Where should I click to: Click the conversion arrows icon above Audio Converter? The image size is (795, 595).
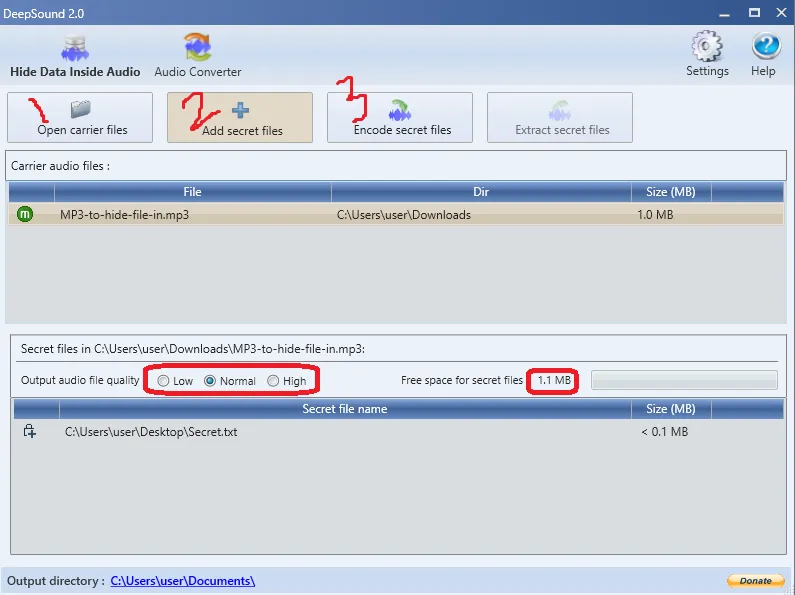coord(198,47)
